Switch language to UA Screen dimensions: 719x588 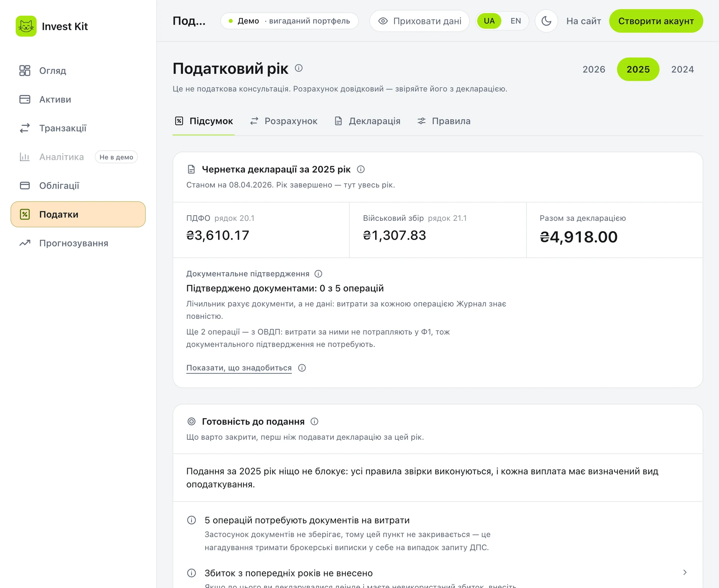tap(489, 21)
